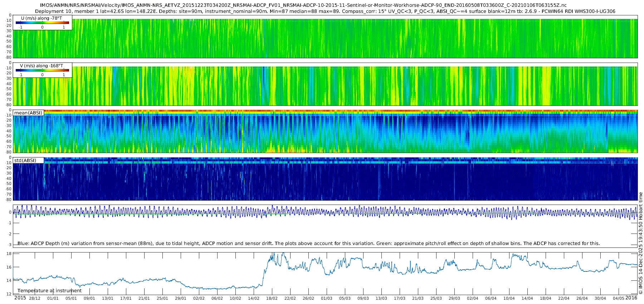Click the 18/02 date tick label
This screenshot has height=304, width=644.
272,298
